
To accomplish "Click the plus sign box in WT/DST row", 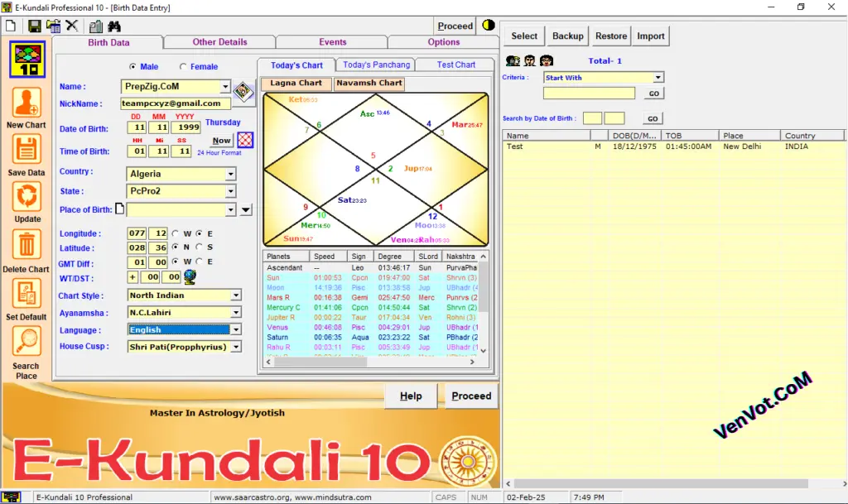I will click(x=132, y=276).
